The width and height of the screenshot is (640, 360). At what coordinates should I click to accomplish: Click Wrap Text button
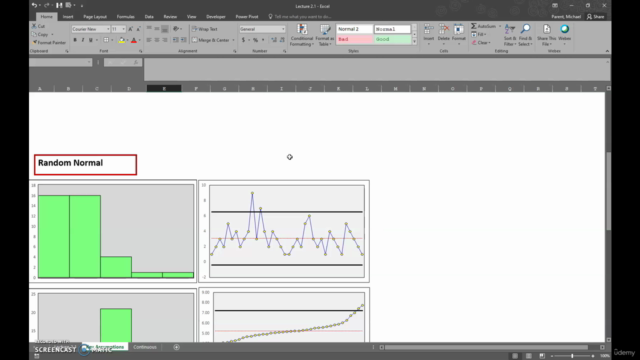pos(205,29)
